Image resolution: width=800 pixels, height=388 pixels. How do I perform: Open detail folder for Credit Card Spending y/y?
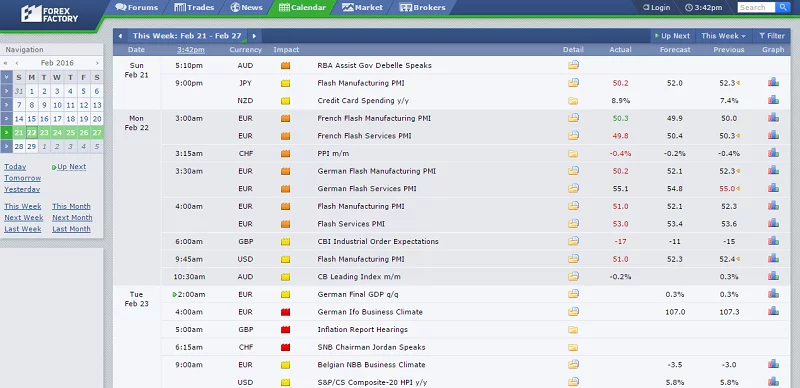point(573,101)
